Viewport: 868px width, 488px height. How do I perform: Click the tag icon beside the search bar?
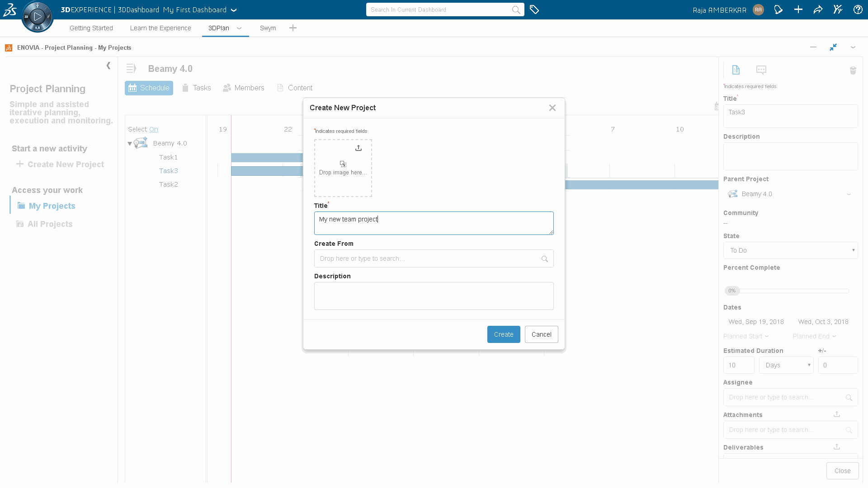click(534, 9)
